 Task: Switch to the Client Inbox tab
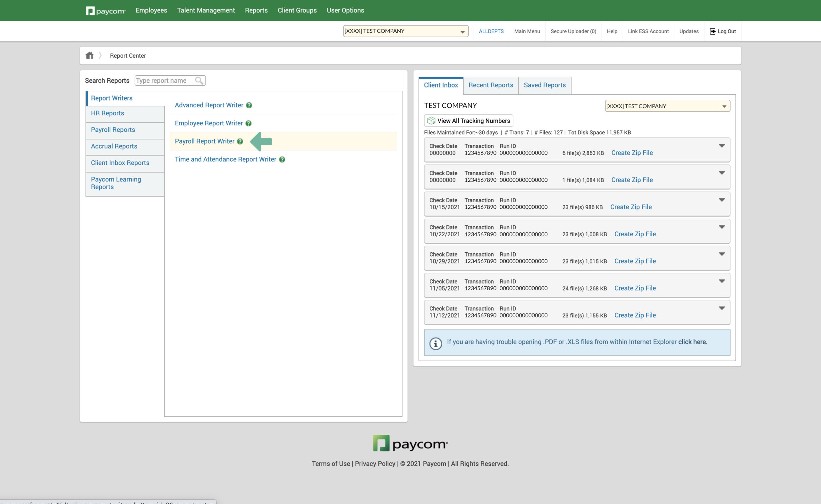(441, 85)
